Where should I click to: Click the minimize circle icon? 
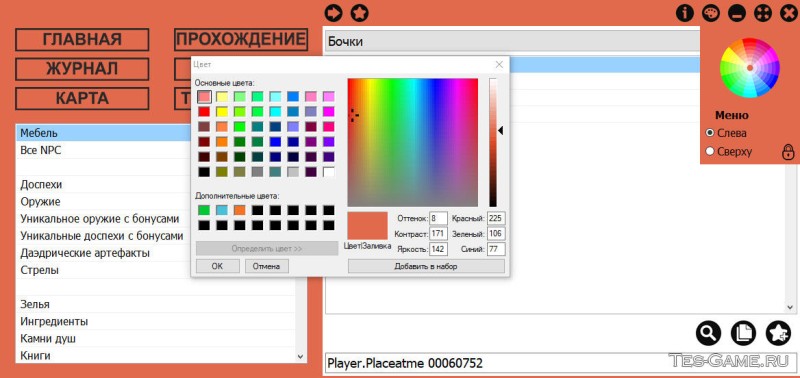(x=737, y=13)
